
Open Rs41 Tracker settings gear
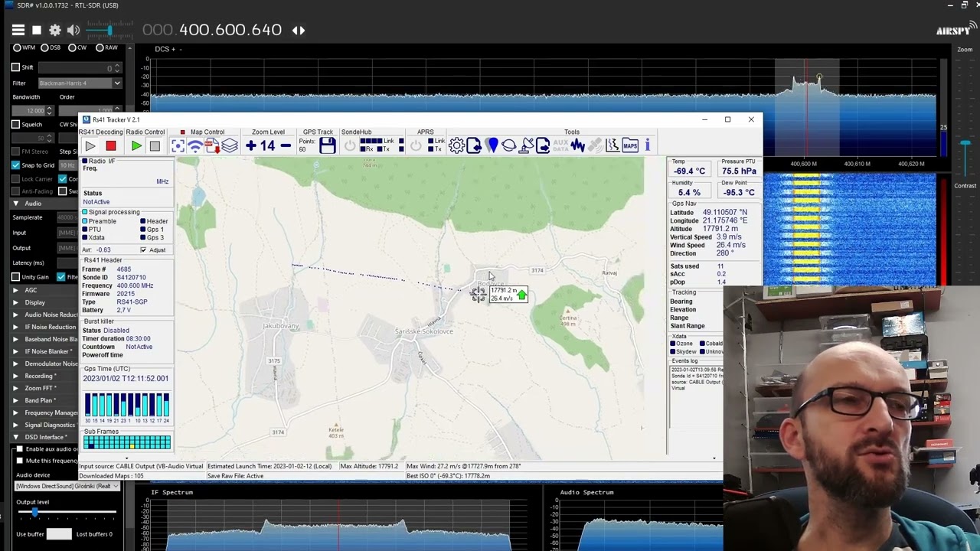tap(456, 145)
